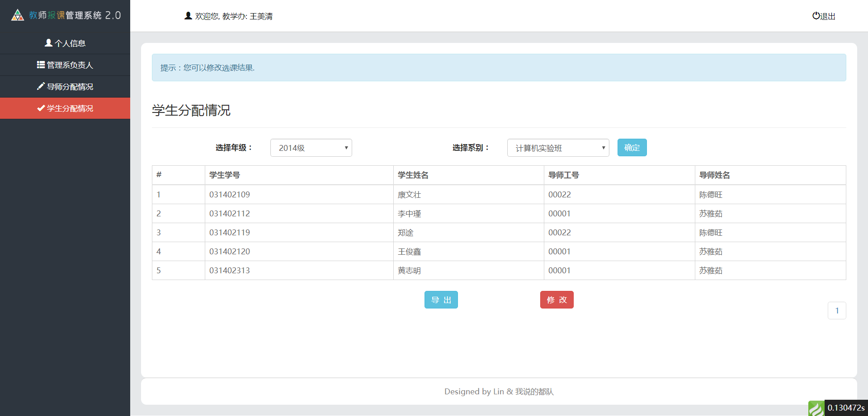This screenshot has width=868, height=416.
Task: Click row number 1 in the table
Action: pos(159,195)
